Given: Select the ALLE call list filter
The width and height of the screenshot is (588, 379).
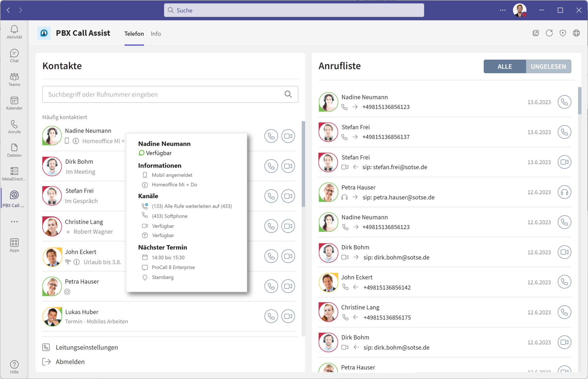Looking at the screenshot, I should click(x=504, y=66).
